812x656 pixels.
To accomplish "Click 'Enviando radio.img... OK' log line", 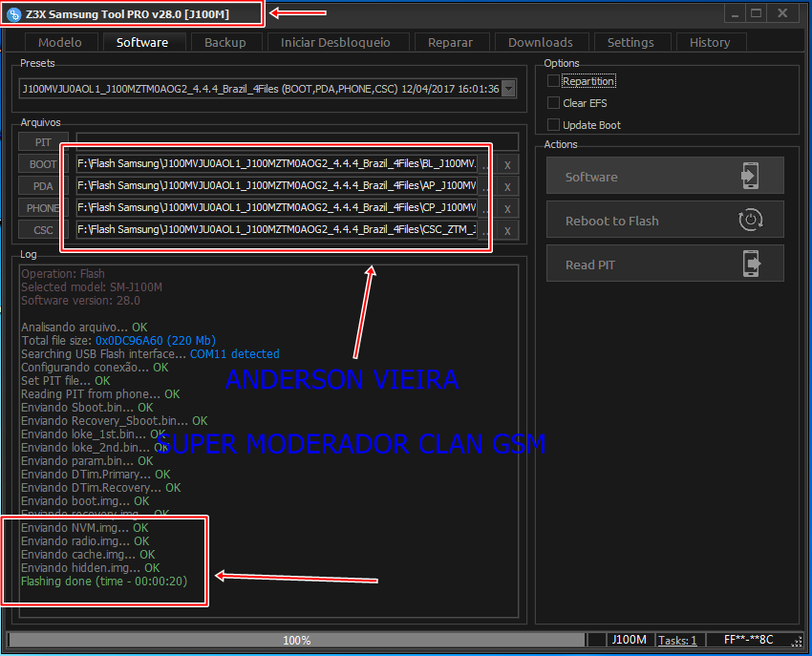I will pyautogui.click(x=85, y=541).
